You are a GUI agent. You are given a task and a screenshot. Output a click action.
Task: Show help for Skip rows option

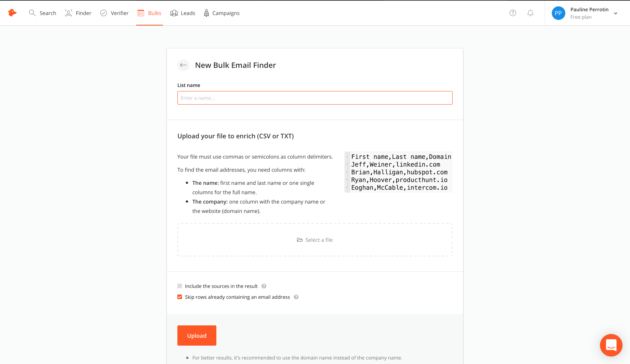pyautogui.click(x=296, y=297)
